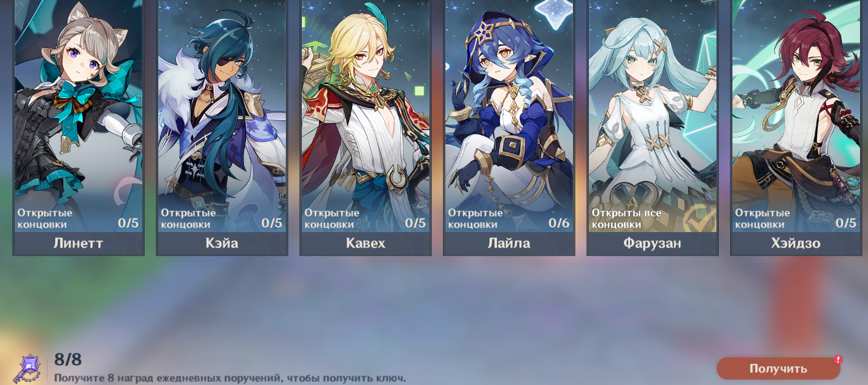Click the Линетт name label

pos(79,243)
